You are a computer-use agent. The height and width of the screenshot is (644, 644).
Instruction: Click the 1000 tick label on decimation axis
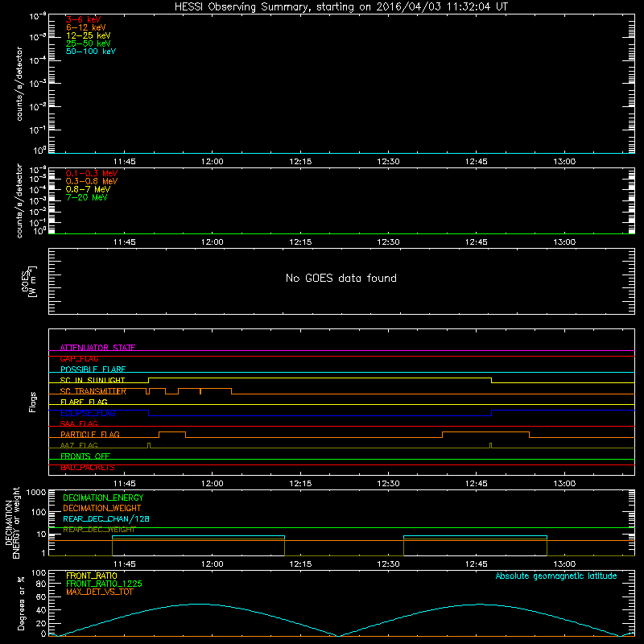tap(36, 493)
